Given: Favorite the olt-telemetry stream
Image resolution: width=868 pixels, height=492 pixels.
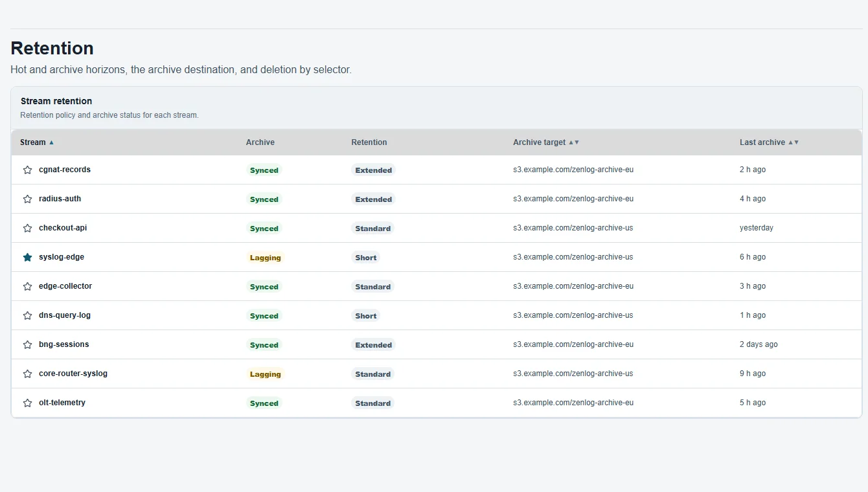Looking at the screenshot, I should click(x=27, y=403).
